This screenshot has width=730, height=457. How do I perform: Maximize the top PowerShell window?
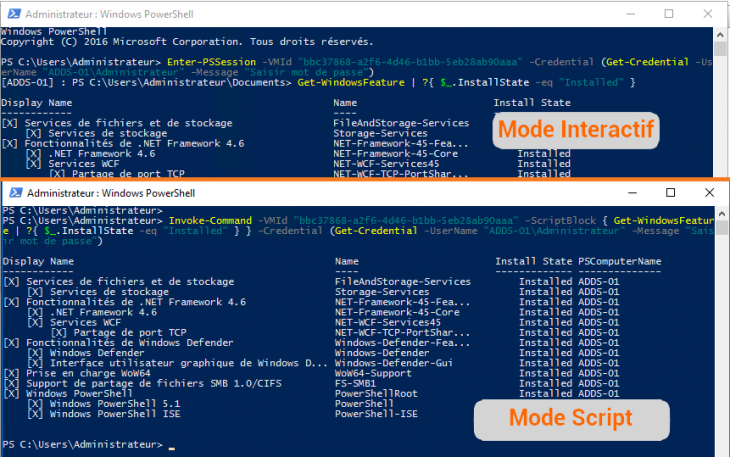tap(669, 14)
